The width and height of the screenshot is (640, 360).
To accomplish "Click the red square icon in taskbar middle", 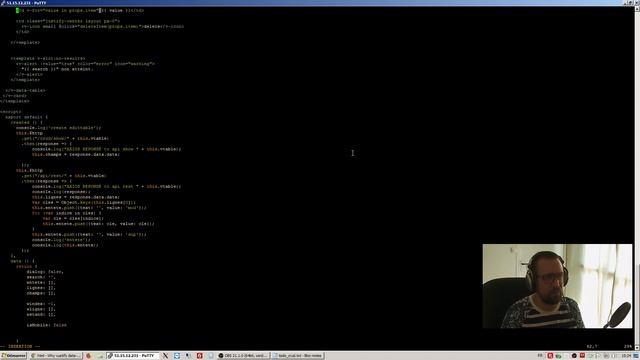I will 199,356.
